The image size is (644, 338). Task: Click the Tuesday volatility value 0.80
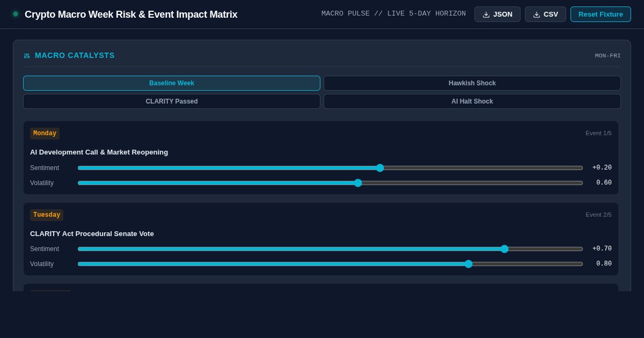pyautogui.click(x=604, y=264)
